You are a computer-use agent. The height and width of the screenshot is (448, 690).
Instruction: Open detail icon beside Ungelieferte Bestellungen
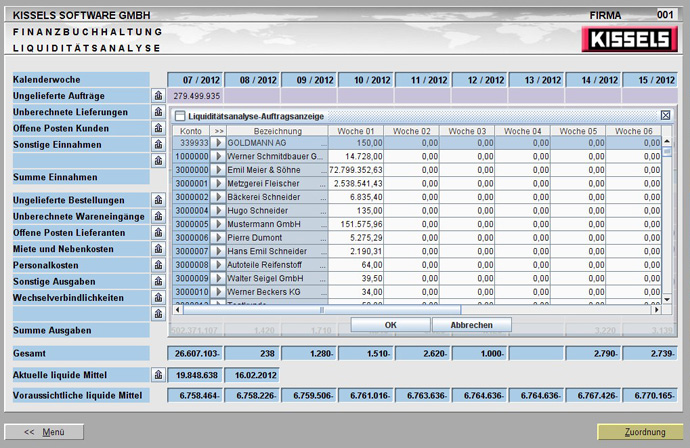(158, 200)
